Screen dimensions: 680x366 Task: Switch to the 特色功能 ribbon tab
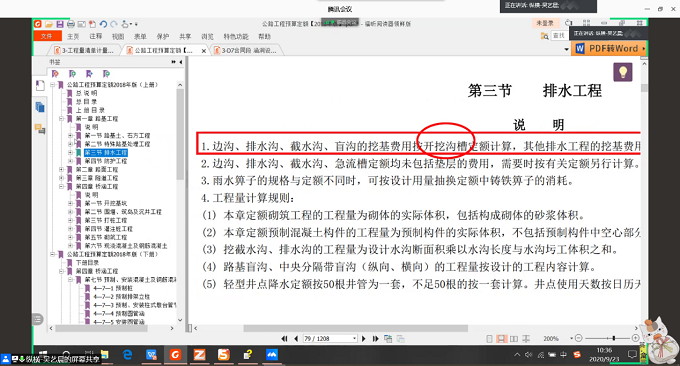pyautogui.click(x=236, y=36)
